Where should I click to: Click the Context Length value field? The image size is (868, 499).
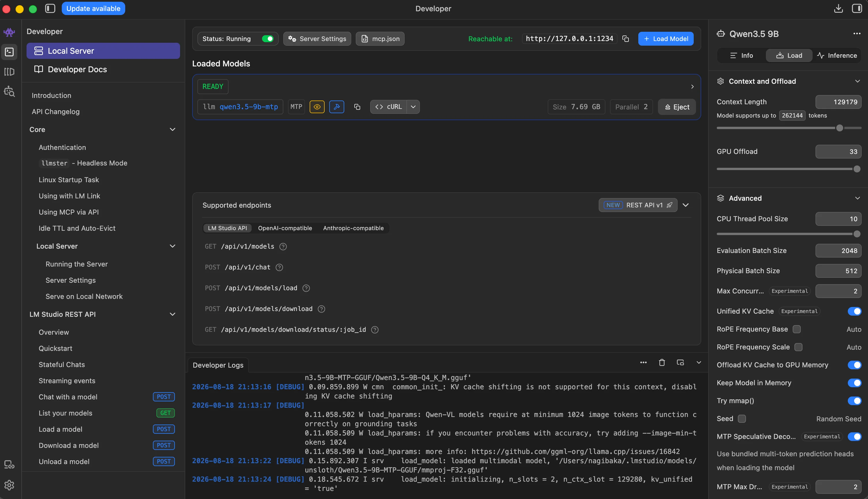(x=838, y=102)
